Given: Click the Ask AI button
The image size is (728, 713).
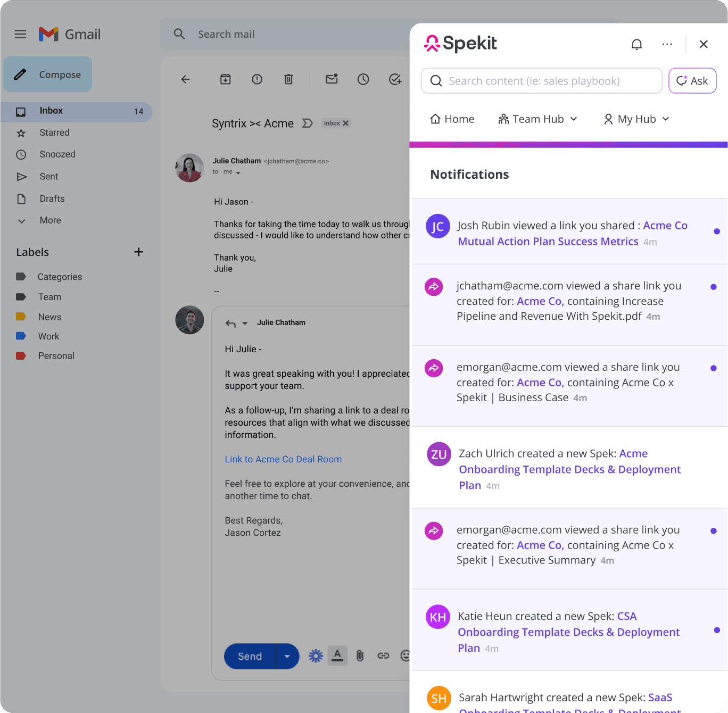Looking at the screenshot, I should point(692,81).
